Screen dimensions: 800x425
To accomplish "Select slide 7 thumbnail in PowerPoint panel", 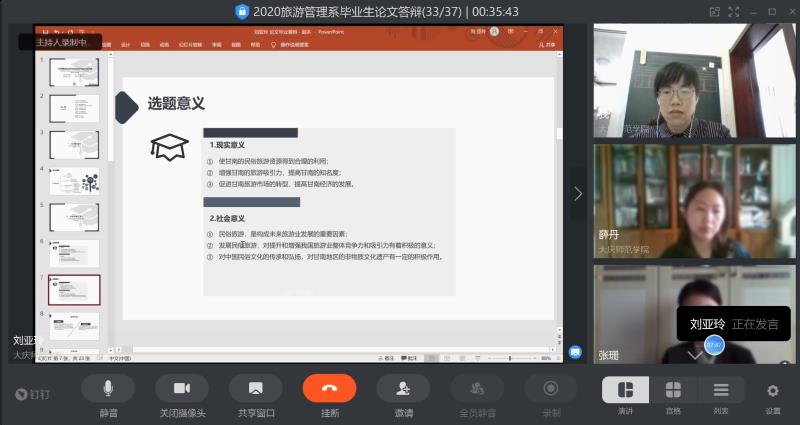I will coord(75,289).
